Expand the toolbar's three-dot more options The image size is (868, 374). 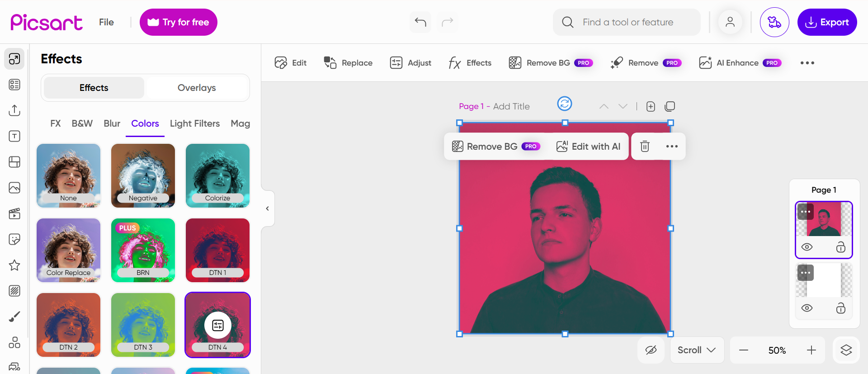807,63
